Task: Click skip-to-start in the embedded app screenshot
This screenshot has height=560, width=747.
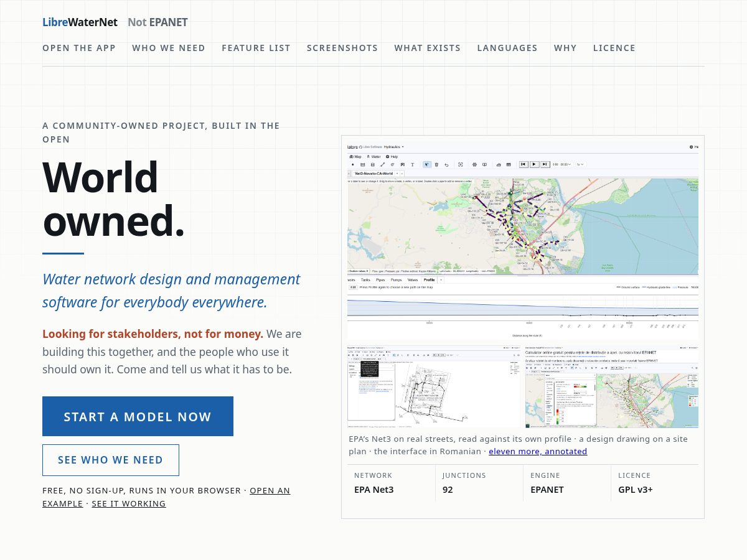Action: tap(524, 164)
